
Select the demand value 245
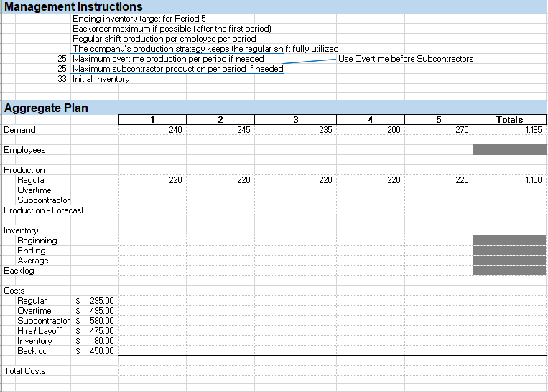pyautogui.click(x=243, y=130)
